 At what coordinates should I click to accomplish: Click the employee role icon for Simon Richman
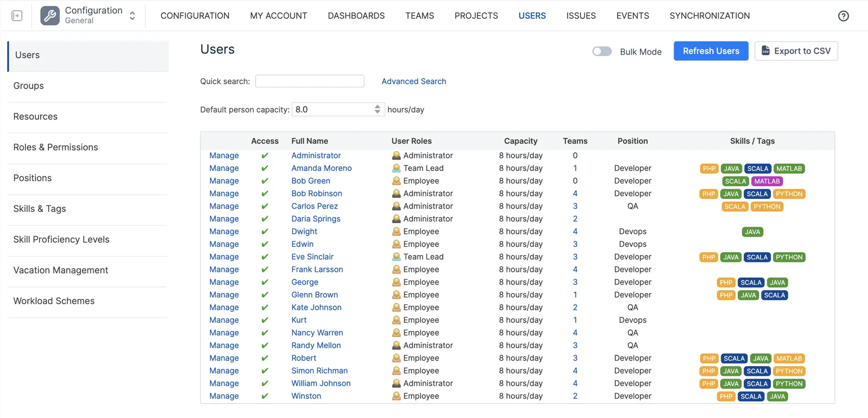pos(396,371)
